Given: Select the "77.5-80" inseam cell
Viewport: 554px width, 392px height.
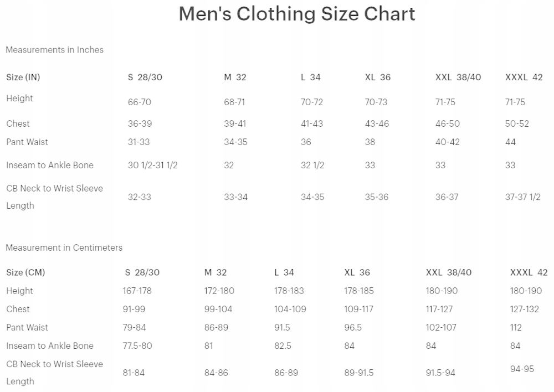Looking at the screenshot, I should pyautogui.click(x=137, y=345).
